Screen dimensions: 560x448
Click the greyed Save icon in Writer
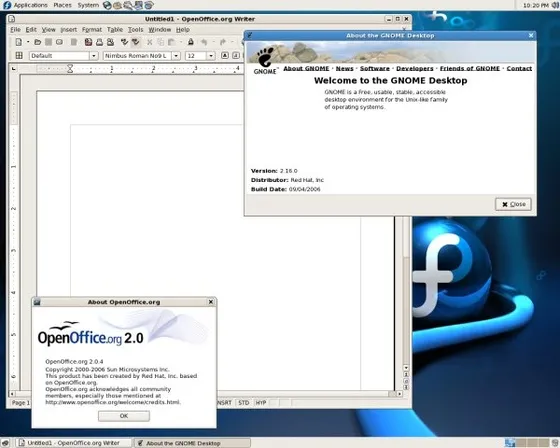click(x=49, y=42)
